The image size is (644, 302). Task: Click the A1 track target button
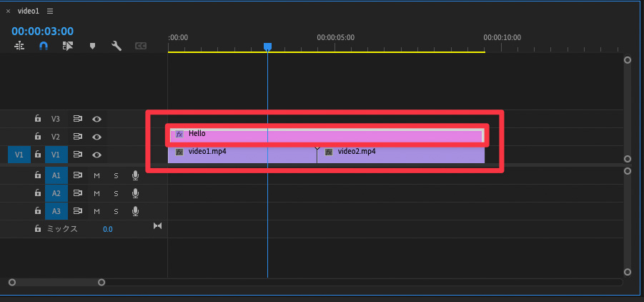56,175
